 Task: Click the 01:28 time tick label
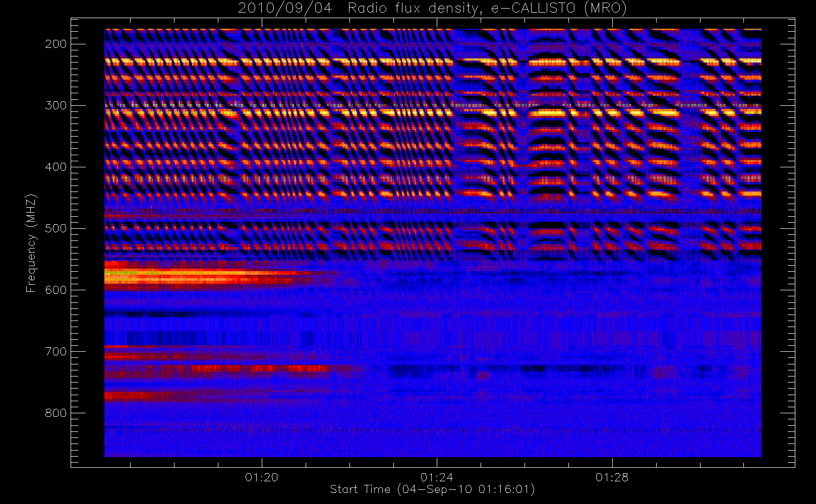[612, 477]
